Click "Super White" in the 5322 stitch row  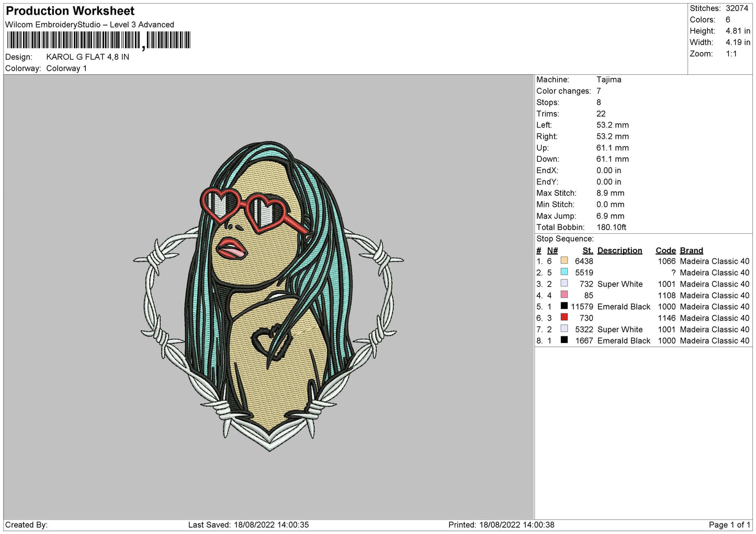(x=620, y=330)
